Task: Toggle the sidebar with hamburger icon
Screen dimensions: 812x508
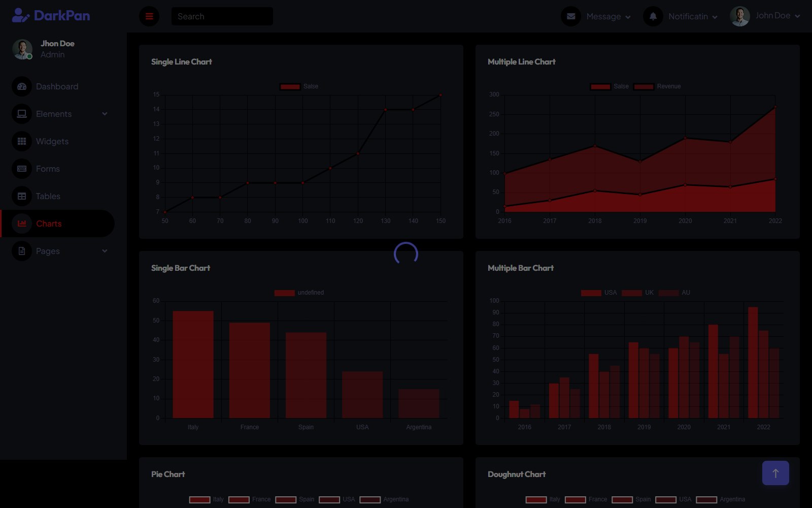Action: tap(149, 16)
